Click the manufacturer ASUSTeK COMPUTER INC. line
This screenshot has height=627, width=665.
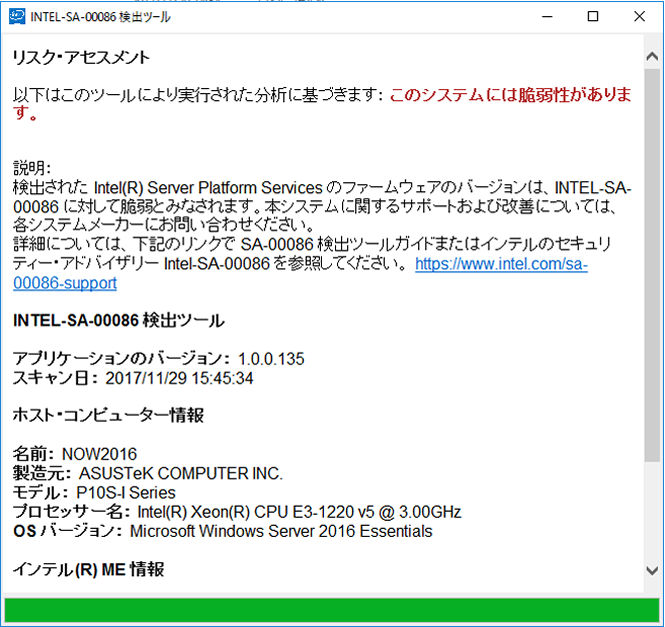point(148,473)
